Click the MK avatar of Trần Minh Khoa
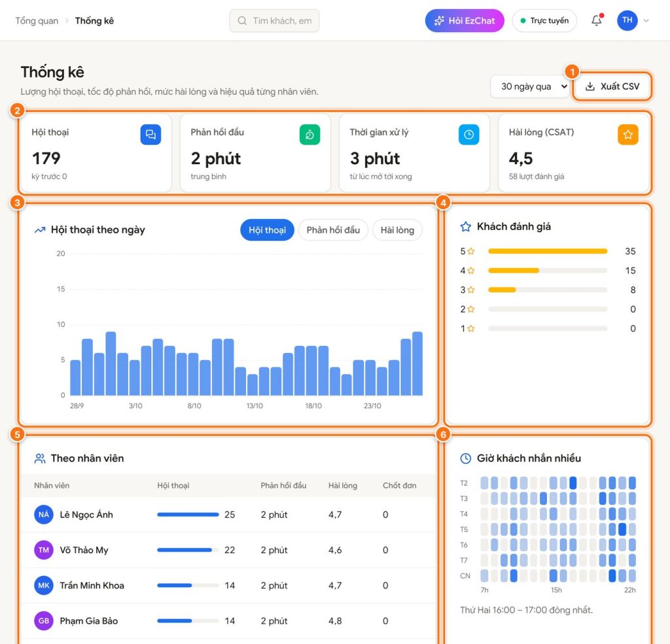The width and height of the screenshot is (670, 644). click(x=44, y=586)
